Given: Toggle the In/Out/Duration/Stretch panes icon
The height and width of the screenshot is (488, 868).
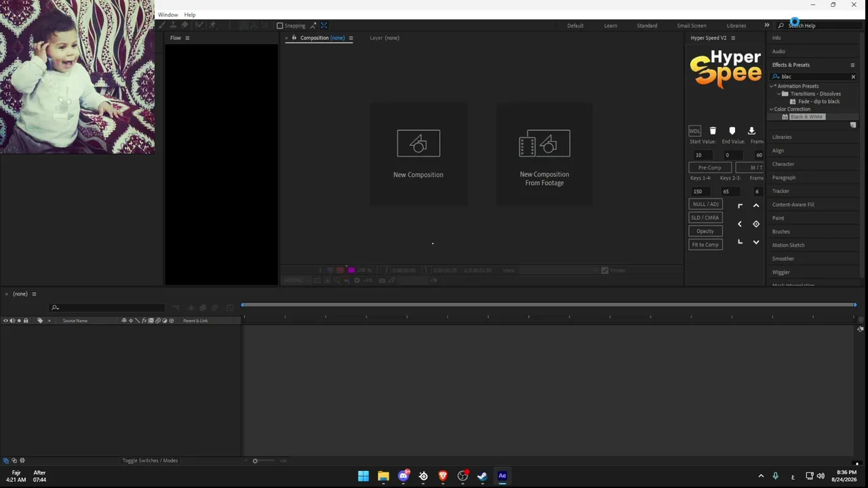Looking at the screenshot, I should click(x=22, y=461).
